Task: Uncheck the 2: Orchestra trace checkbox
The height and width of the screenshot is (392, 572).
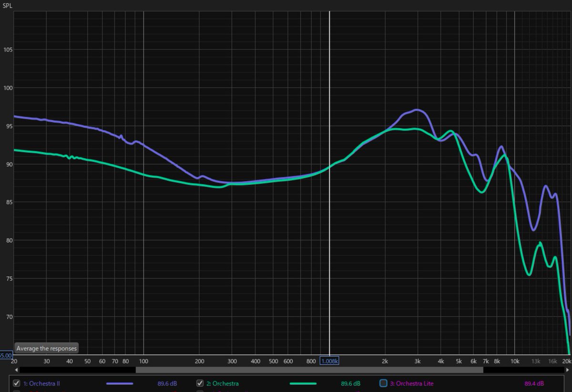Action: coord(200,383)
